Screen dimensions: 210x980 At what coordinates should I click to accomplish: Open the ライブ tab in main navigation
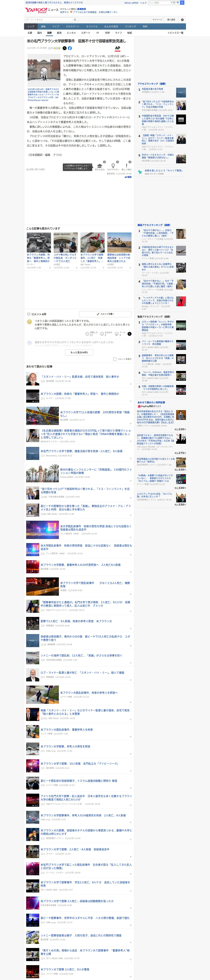56,26
